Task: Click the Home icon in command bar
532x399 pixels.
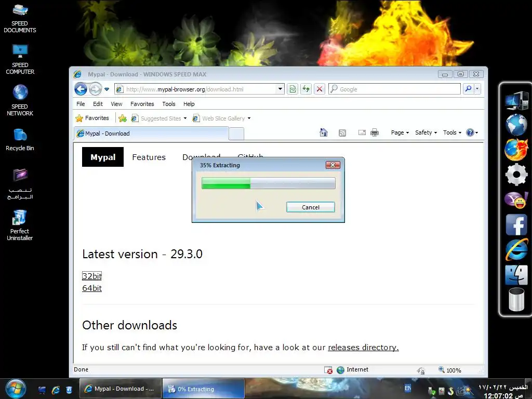Action: (x=324, y=132)
